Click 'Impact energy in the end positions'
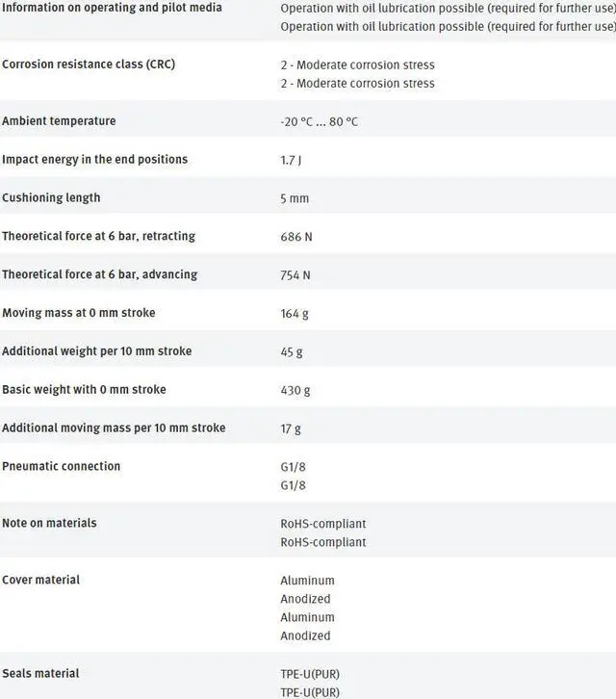Image resolution: width=616 pixels, height=699 pixels. (x=94, y=160)
